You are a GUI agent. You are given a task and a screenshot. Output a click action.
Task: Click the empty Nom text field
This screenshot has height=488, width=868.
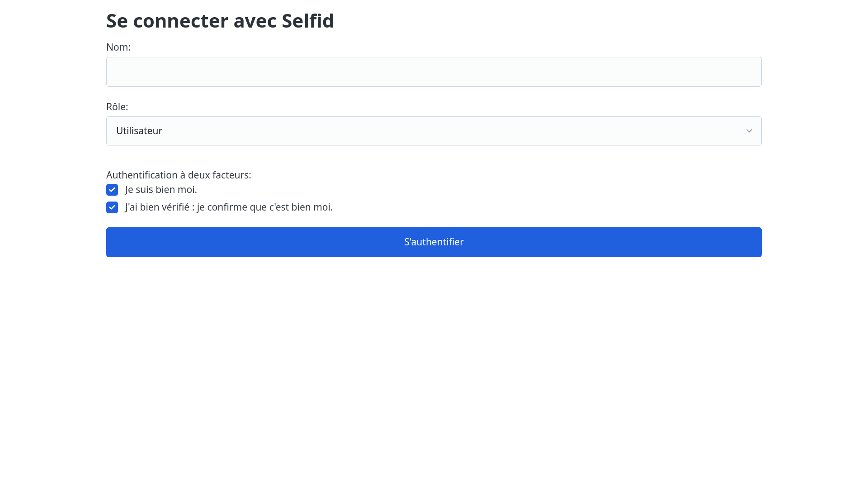pyautogui.click(x=434, y=72)
